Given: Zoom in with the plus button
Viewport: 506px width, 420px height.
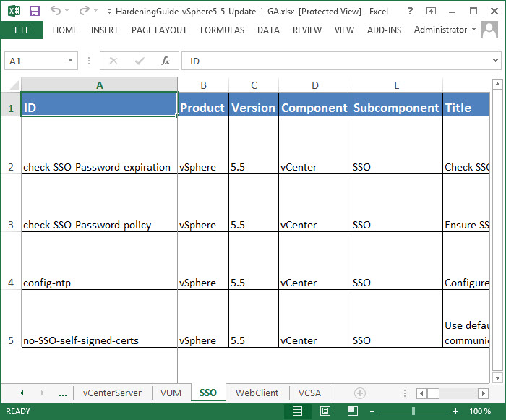Looking at the screenshot, I should (455, 411).
